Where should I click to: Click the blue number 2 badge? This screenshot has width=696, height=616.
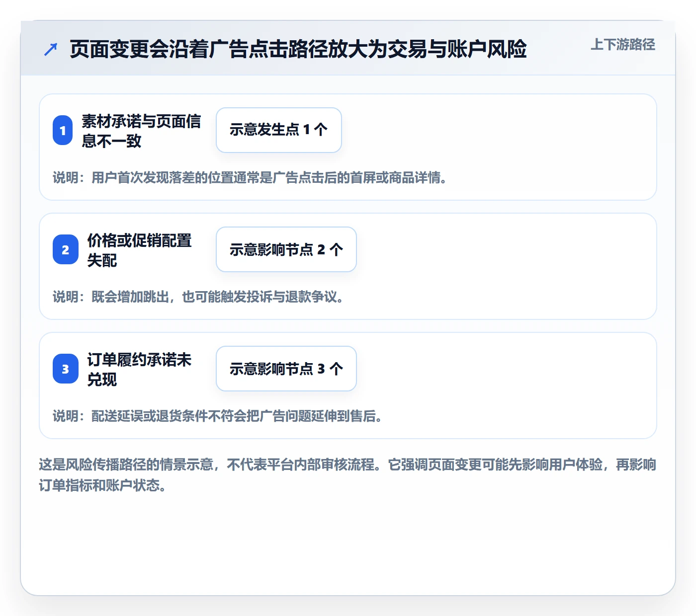(x=66, y=249)
